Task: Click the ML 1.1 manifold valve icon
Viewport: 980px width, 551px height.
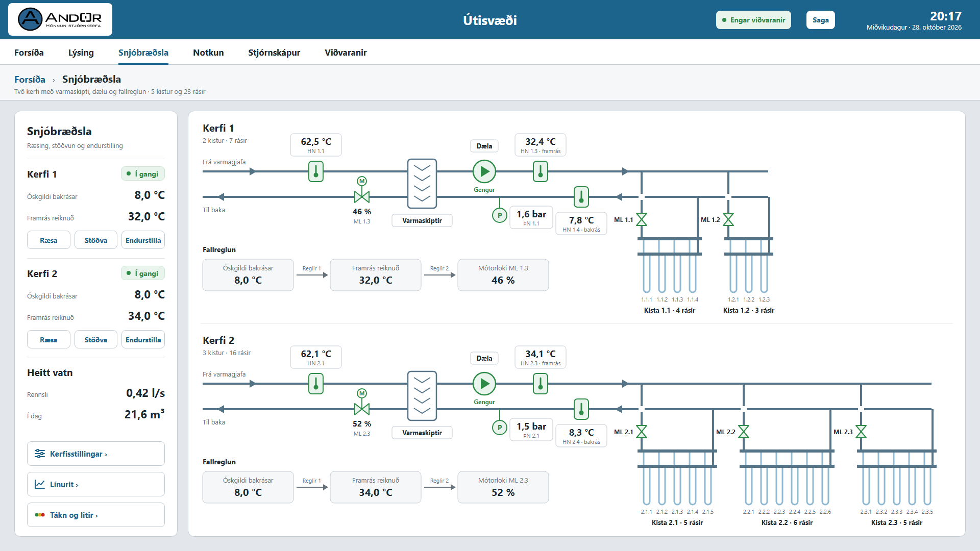Action: [x=642, y=219]
